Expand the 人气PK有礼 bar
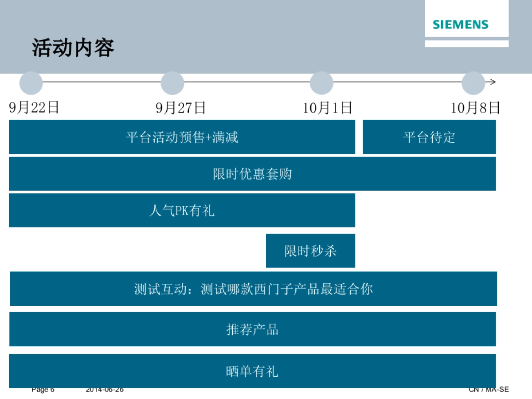The image size is (532, 399). 182,211
